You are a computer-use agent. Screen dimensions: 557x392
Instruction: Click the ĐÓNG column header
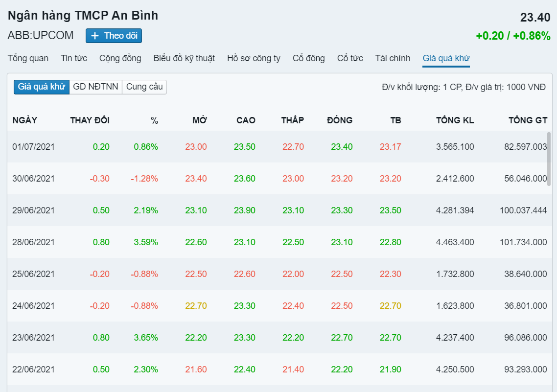(x=340, y=120)
